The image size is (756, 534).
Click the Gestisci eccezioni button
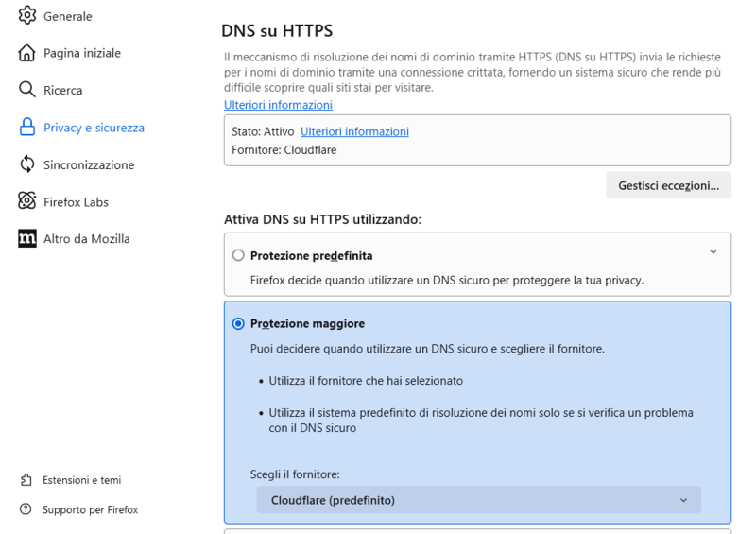pyautogui.click(x=668, y=185)
